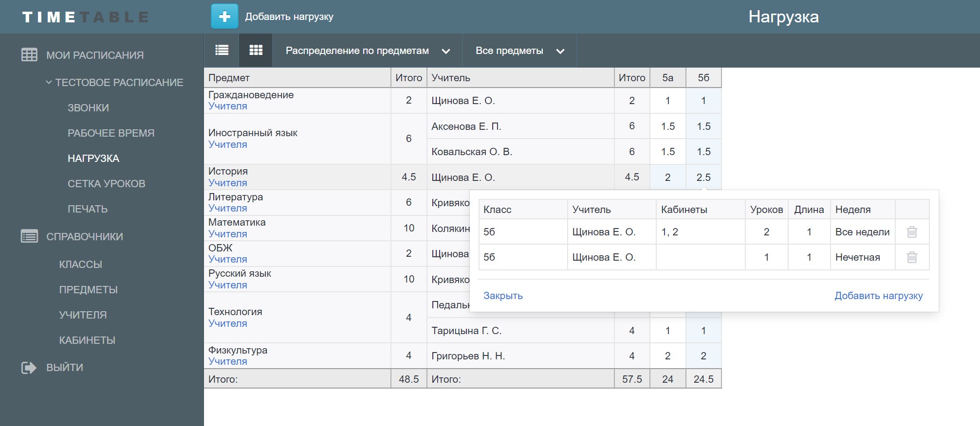Image resolution: width=980 pixels, height=426 pixels.
Task: Switch to grid view icon
Action: [256, 50]
